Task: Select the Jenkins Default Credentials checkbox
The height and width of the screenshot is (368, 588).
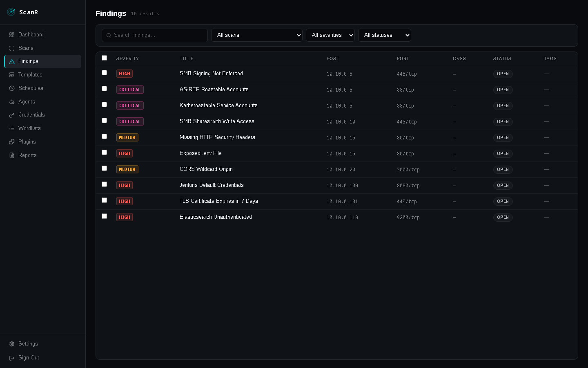Action: click(104, 184)
